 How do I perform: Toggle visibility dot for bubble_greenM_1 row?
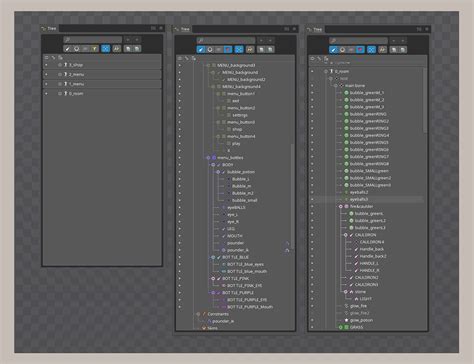click(x=312, y=93)
